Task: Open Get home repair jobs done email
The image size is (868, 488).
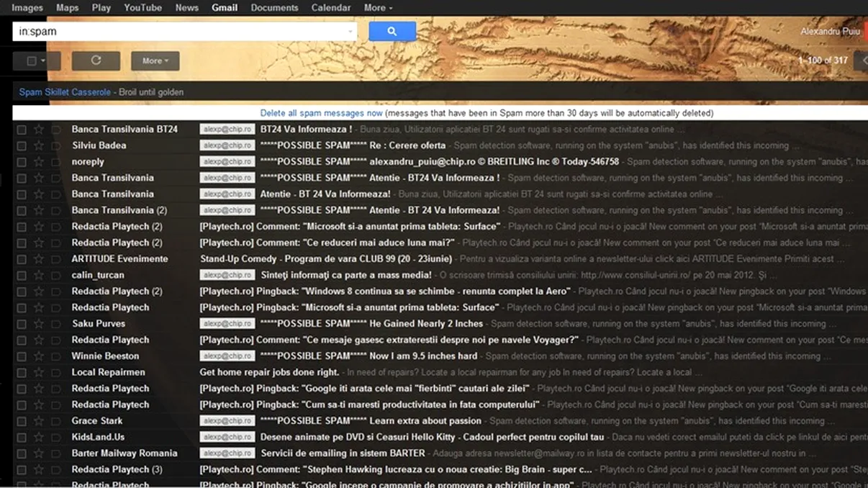Action: pos(269,372)
